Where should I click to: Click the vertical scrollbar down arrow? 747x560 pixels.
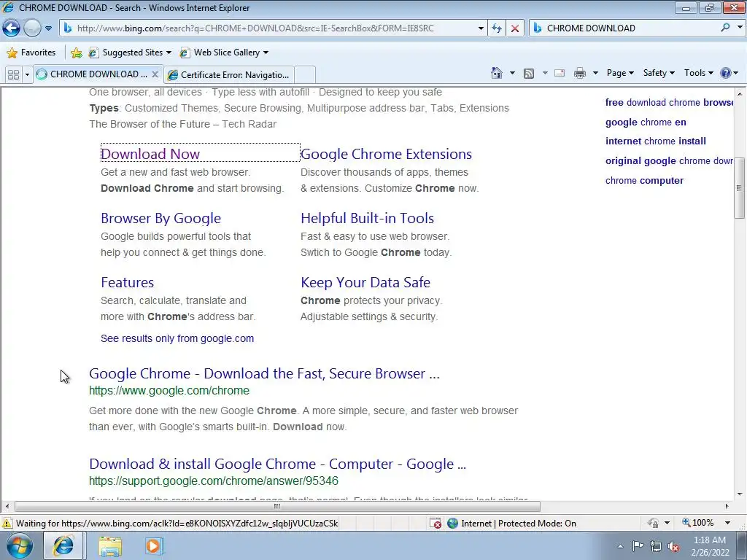(740, 494)
